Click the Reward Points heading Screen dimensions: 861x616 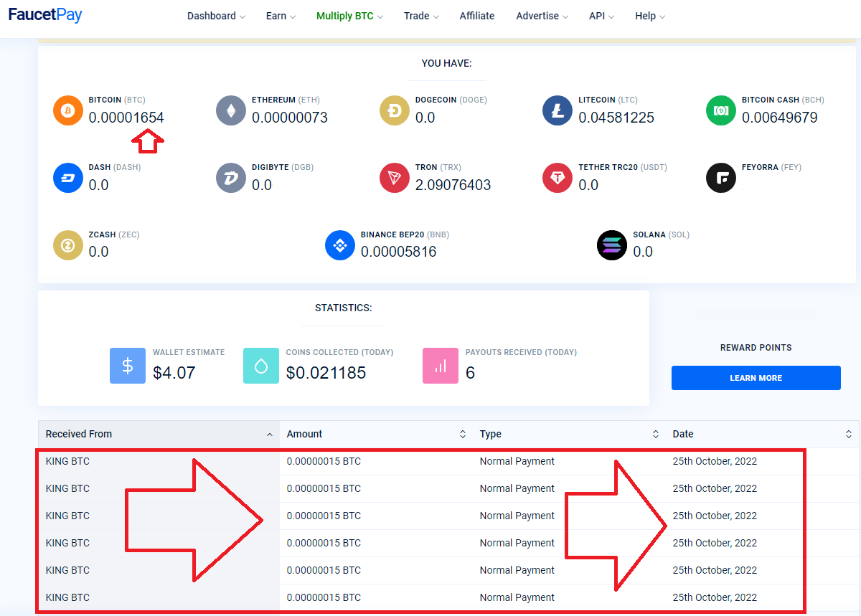(756, 347)
